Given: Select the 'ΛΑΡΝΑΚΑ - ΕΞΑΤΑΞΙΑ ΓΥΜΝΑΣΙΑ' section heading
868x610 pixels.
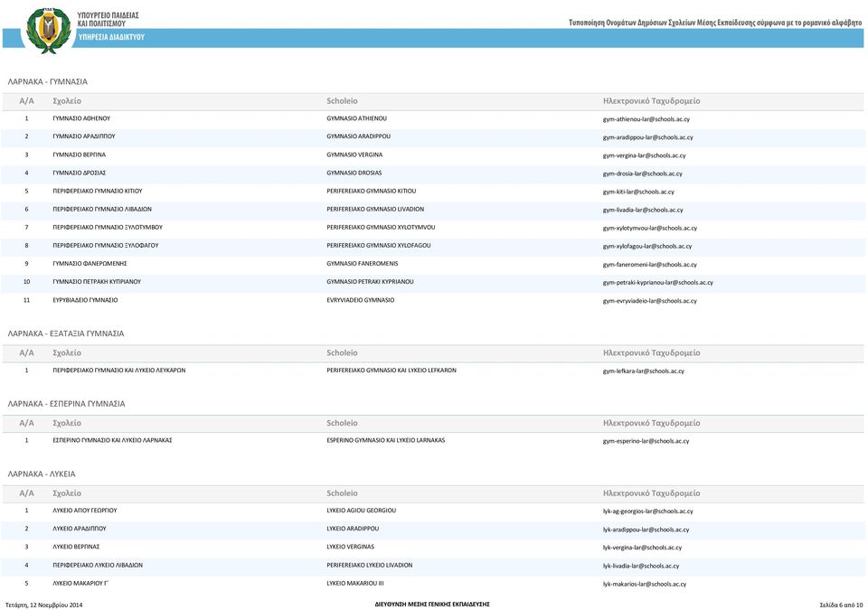Looking at the screenshot, I should click(66, 333).
